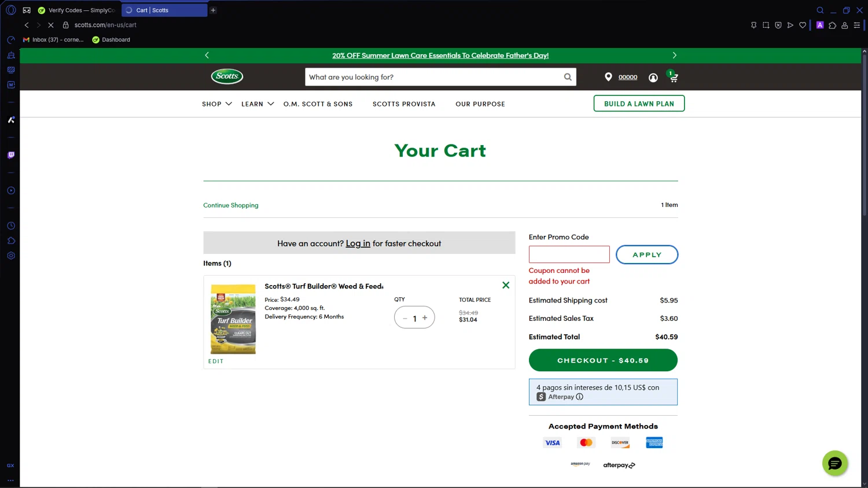Viewport: 868px width, 488px height.
Task: Open the Aria AI sidebar icon
Action: tap(11, 120)
